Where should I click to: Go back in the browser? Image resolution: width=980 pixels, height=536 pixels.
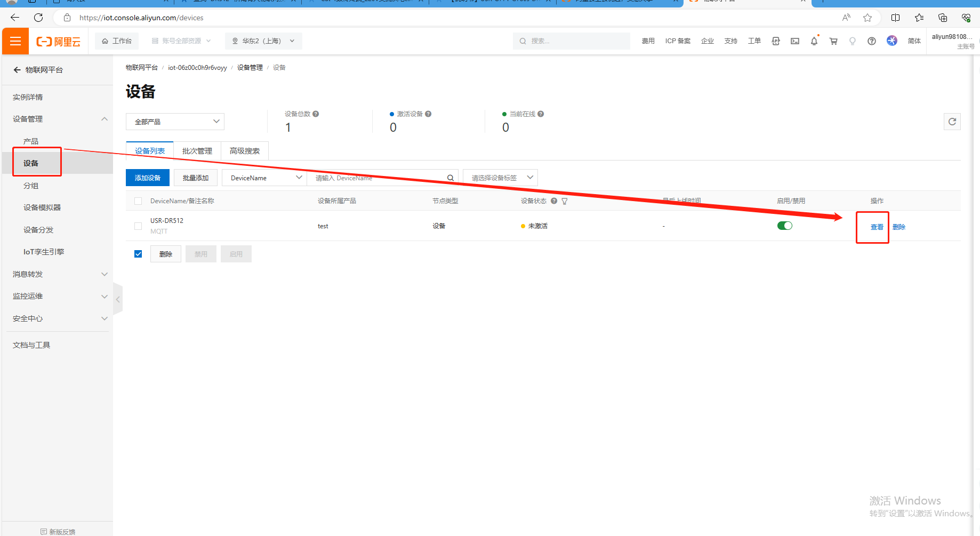pyautogui.click(x=15, y=18)
